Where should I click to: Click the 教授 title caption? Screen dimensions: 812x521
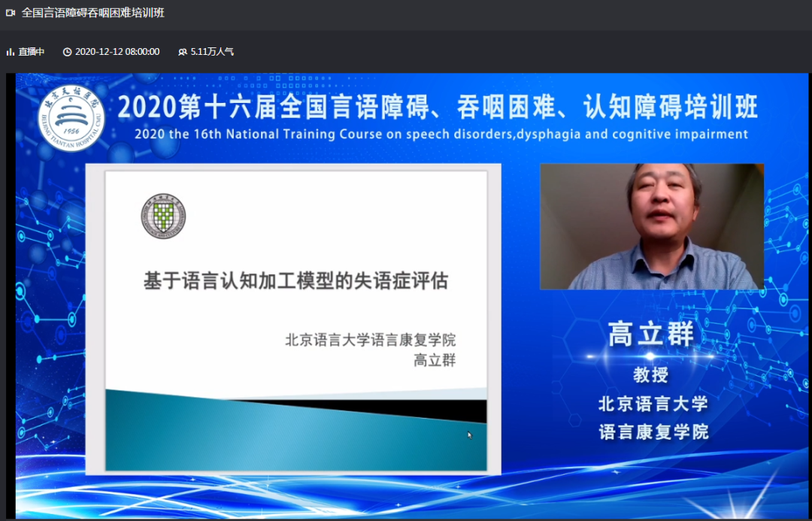click(x=651, y=375)
